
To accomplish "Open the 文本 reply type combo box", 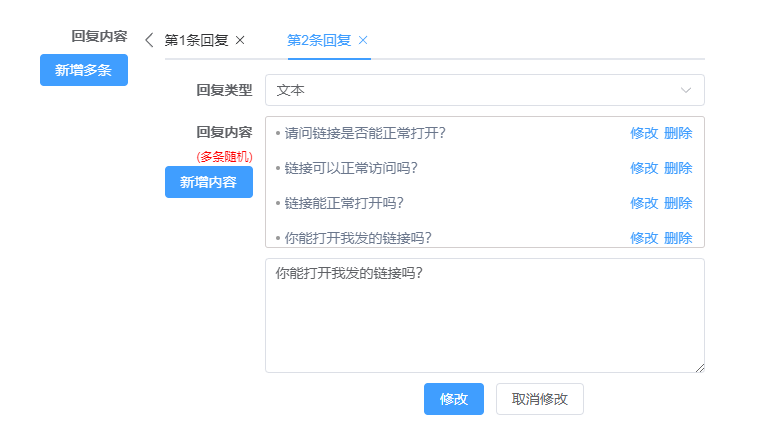I will pos(484,90).
